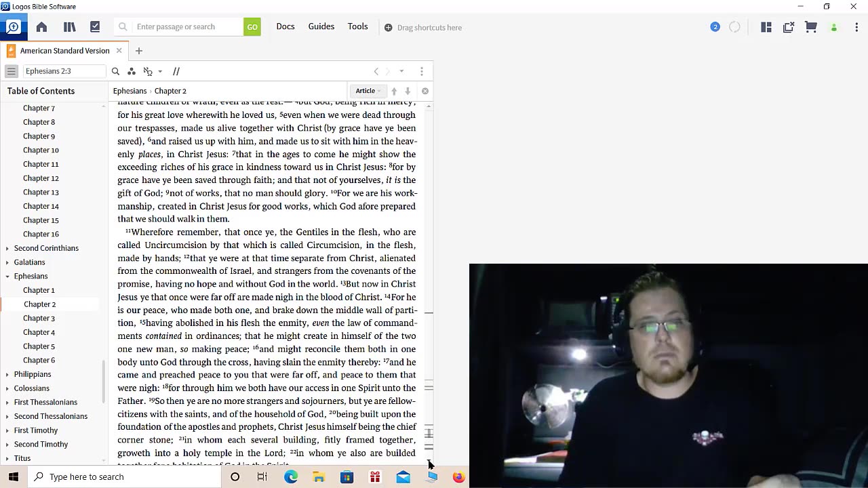Select the American Standard Version tab

point(64,51)
